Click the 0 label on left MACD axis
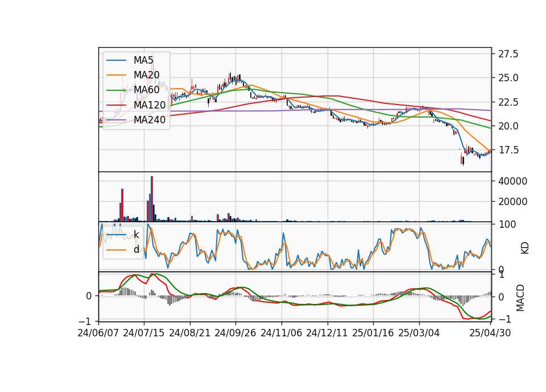The height and width of the screenshot is (392, 546). [x=89, y=296]
